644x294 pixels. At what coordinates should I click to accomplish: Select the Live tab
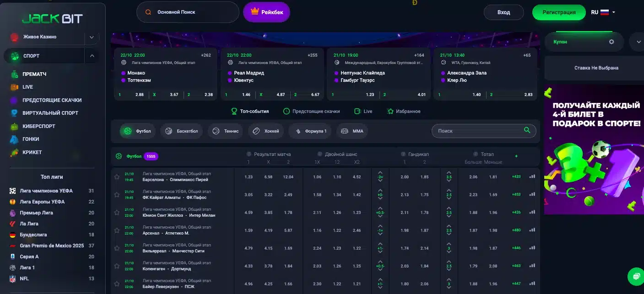click(x=363, y=111)
